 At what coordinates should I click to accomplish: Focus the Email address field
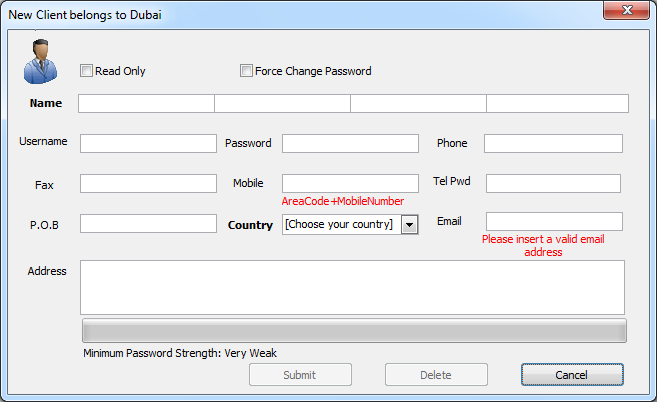(x=554, y=221)
